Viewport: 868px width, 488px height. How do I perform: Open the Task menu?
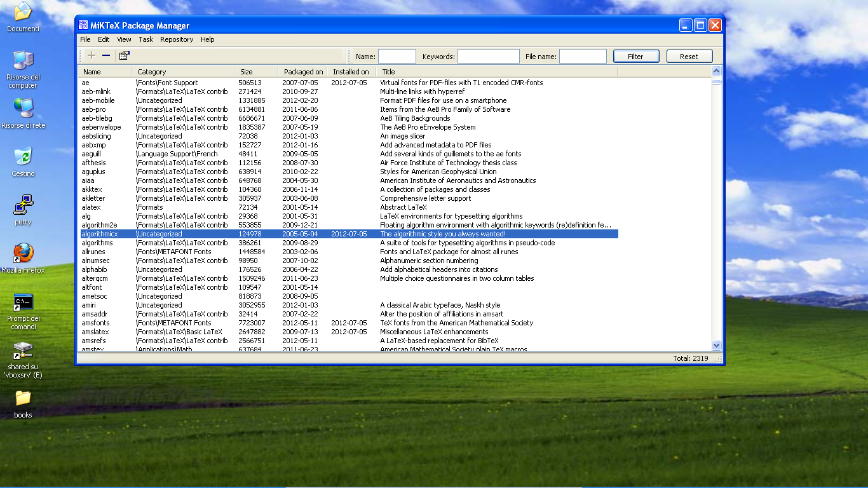point(146,39)
